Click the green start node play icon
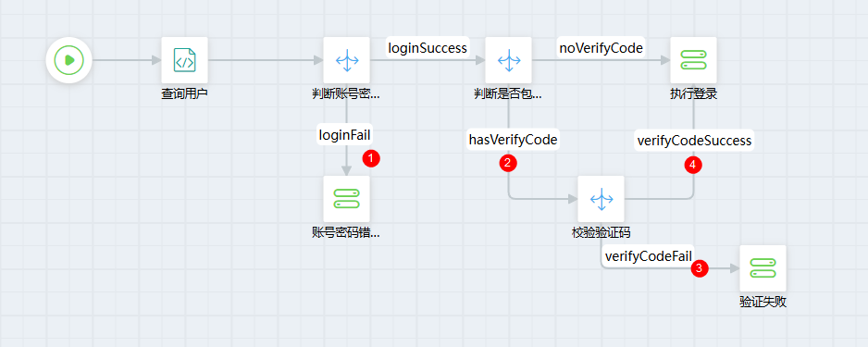This screenshot has height=347, width=868. 68,60
